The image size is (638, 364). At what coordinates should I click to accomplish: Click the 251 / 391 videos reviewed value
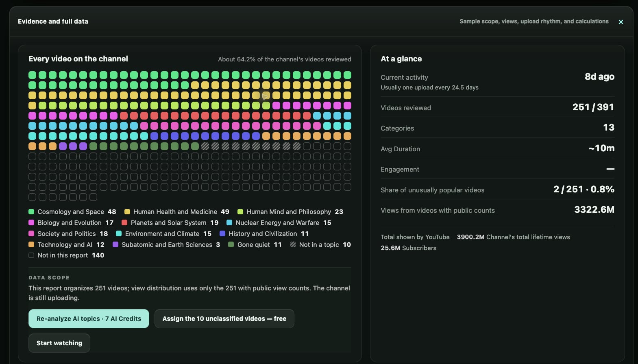point(593,107)
